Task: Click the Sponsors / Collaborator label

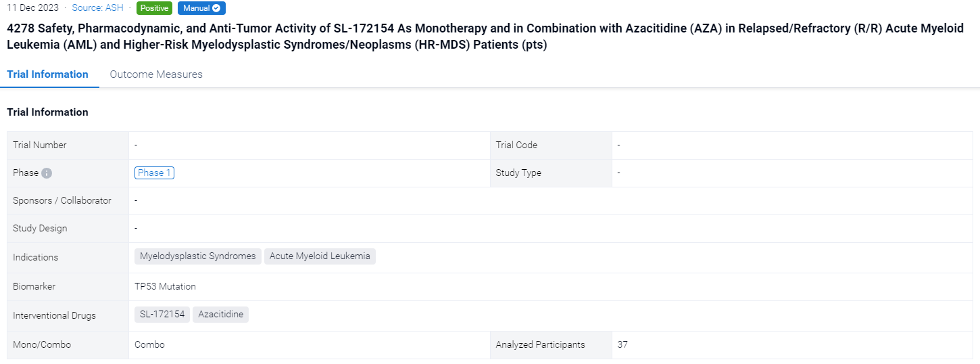Action: tap(62, 200)
